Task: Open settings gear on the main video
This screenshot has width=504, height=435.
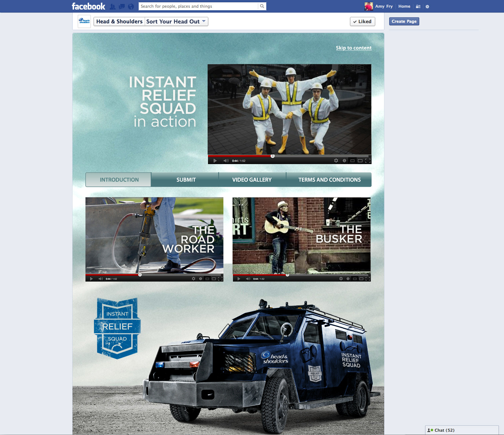Action: tap(336, 161)
